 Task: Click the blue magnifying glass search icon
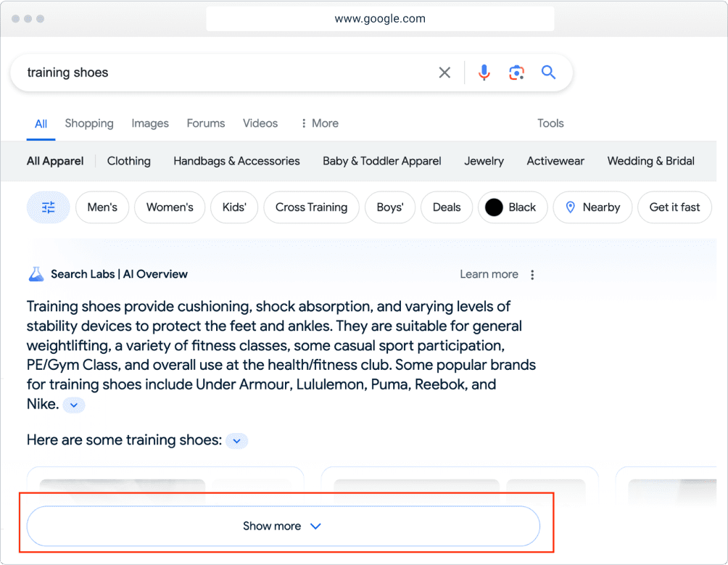(549, 73)
